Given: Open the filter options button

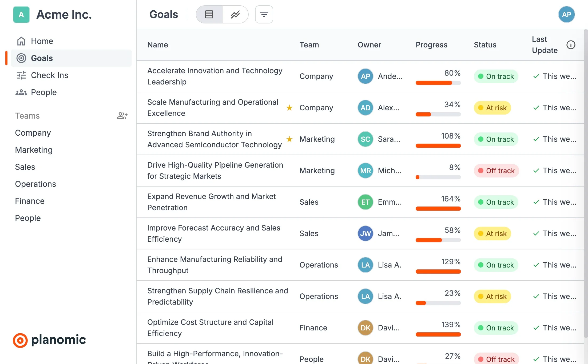Looking at the screenshot, I should (264, 14).
